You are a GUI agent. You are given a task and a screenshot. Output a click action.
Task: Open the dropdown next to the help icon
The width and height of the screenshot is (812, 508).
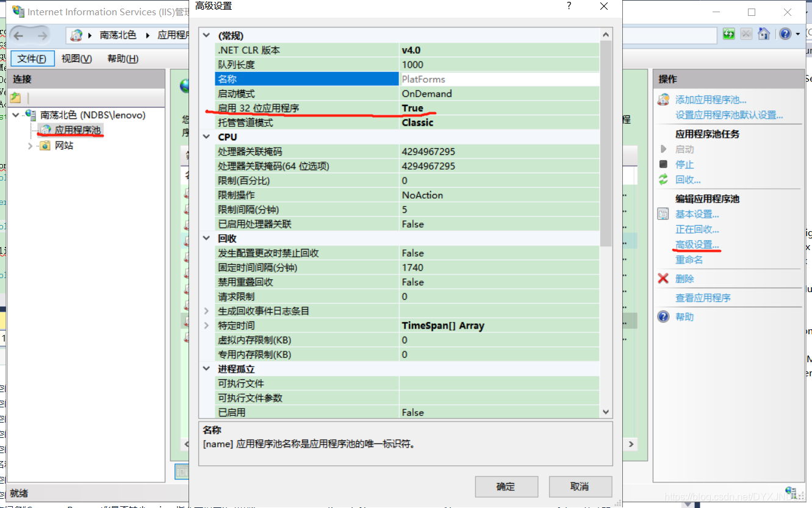[798, 35]
